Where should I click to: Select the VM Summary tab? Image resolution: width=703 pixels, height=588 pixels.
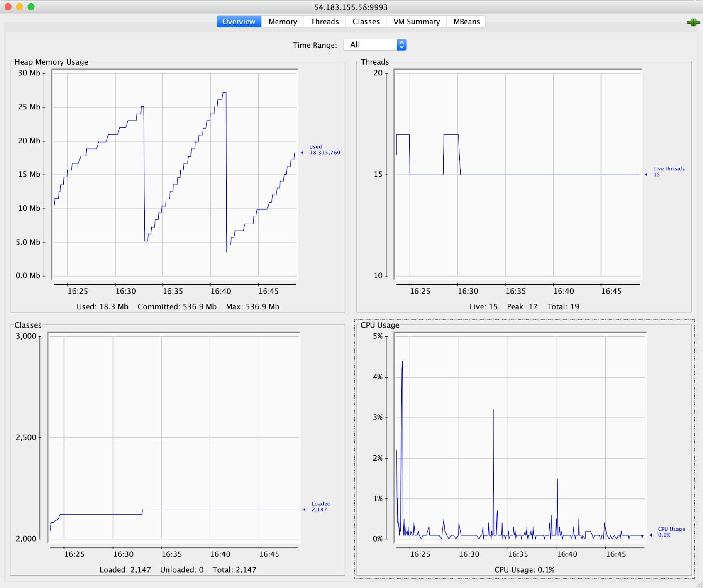click(x=416, y=21)
